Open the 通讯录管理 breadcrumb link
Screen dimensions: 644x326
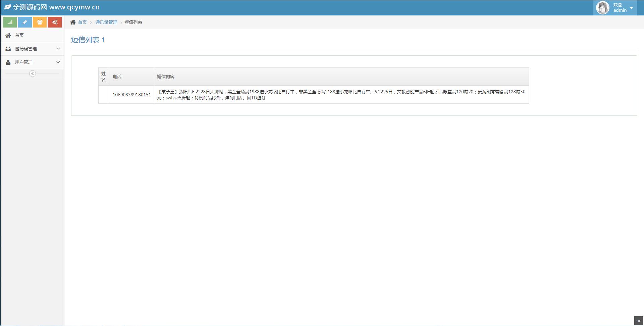pos(106,22)
